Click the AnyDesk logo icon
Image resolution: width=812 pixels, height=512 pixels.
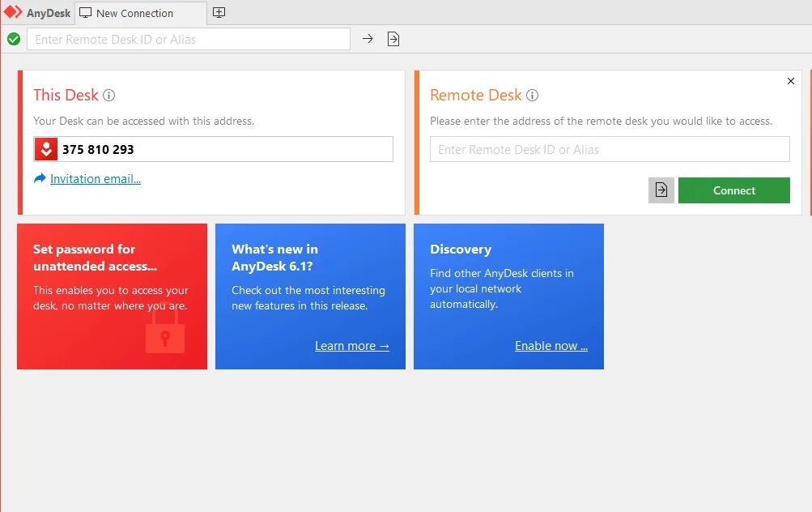[x=13, y=12]
